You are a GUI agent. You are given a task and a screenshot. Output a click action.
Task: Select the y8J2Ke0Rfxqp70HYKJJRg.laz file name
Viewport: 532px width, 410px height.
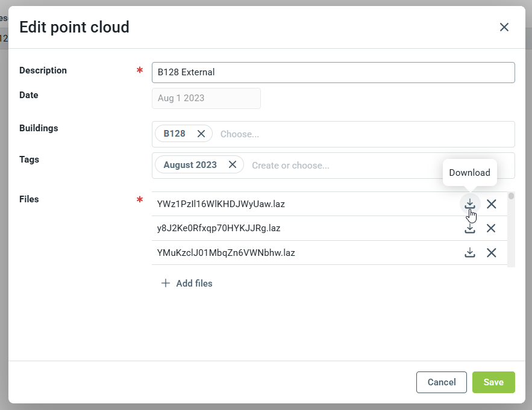click(219, 228)
